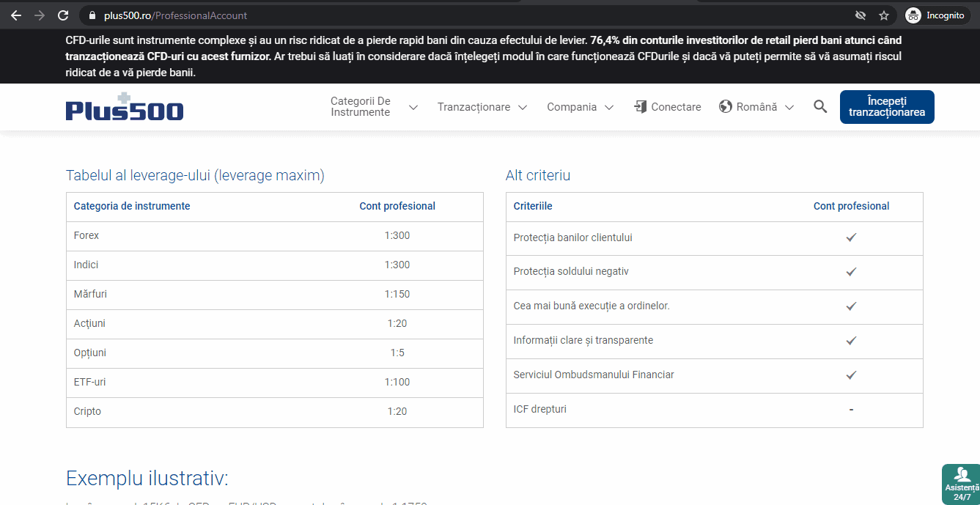Expand the Română language dropdown
980x505 pixels.
click(x=757, y=106)
